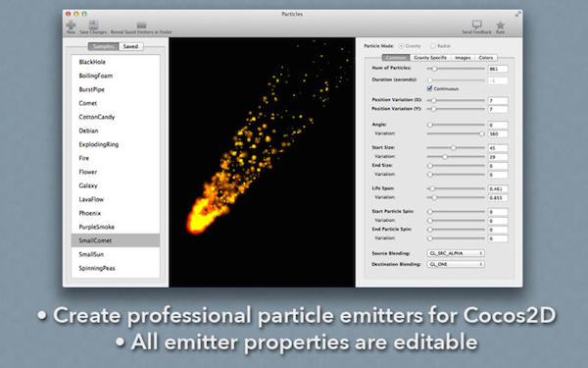Click the Life Span Variation slider
The image size is (588, 368).
[x=456, y=197]
